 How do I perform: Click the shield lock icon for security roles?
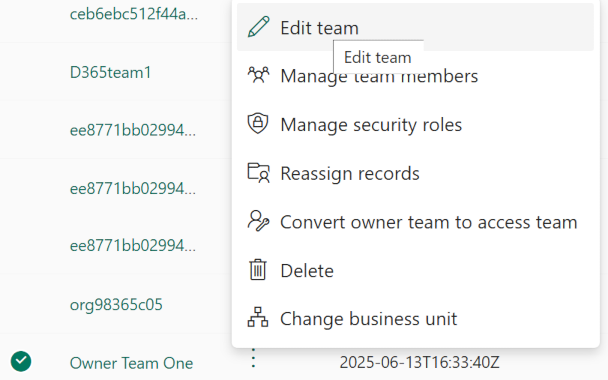click(x=258, y=124)
